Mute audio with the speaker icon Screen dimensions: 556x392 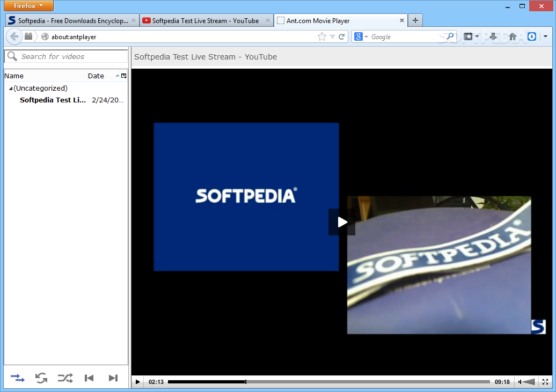[x=520, y=382]
